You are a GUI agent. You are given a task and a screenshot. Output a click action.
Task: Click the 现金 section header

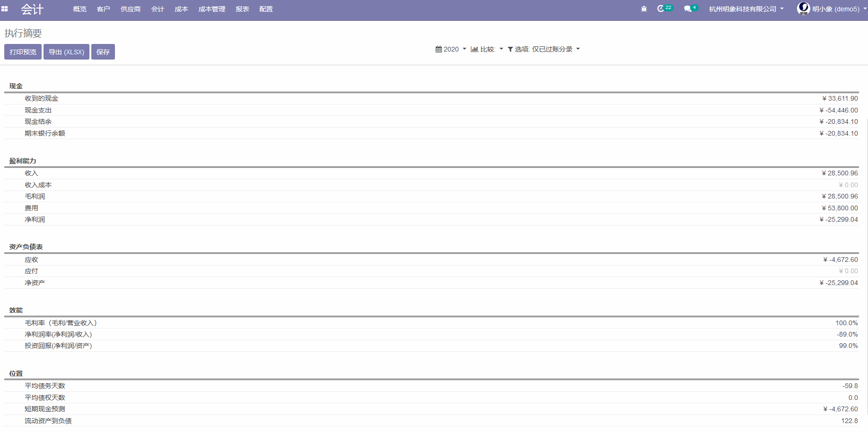[16, 86]
